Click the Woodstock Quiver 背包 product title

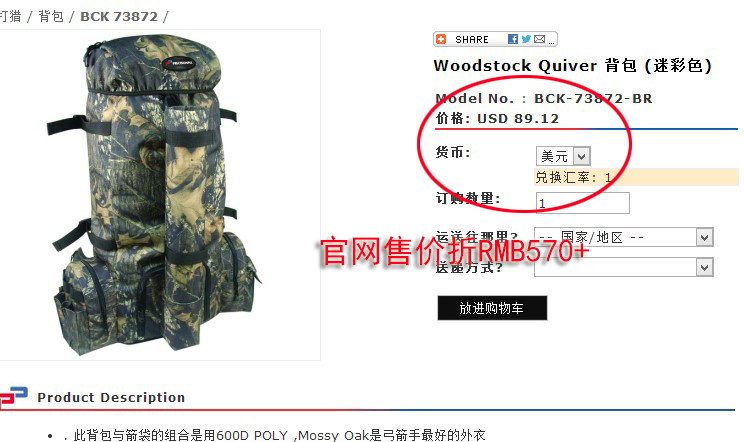tap(573, 65)
